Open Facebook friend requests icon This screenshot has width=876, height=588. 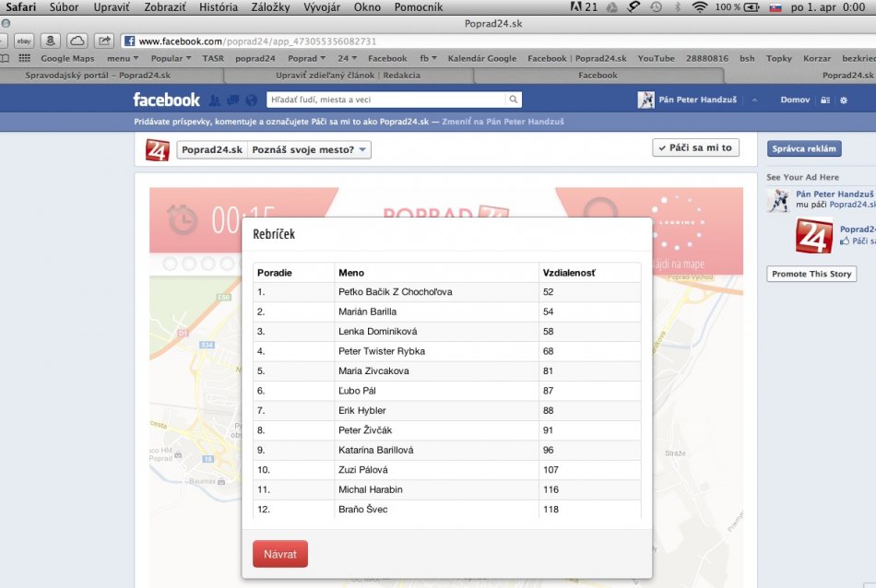(215, 100)
